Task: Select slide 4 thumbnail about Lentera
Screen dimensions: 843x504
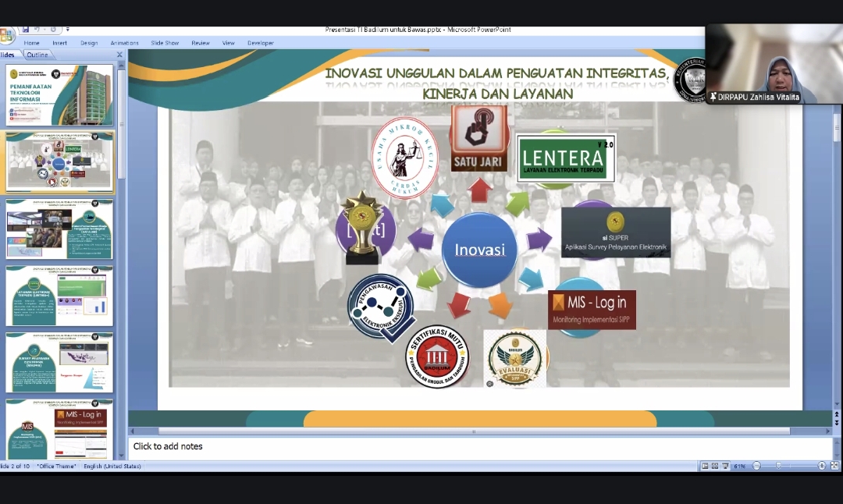Action: click(59, 296)
